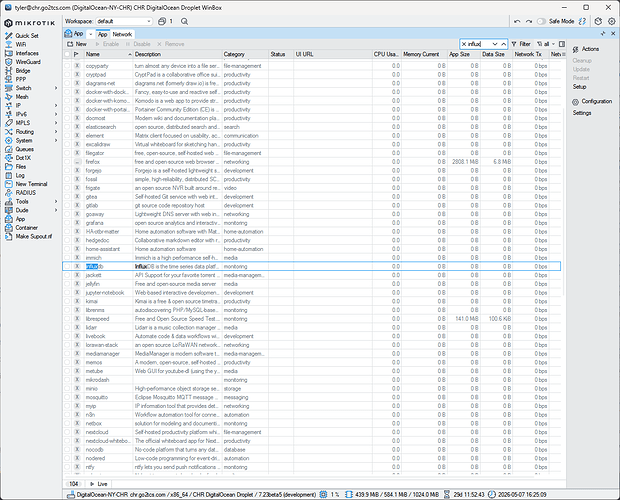Click the blue sessions icon beside Safe Mode
Image resolution: width=620 pixels, height=500 pixels.
point(582,21)
